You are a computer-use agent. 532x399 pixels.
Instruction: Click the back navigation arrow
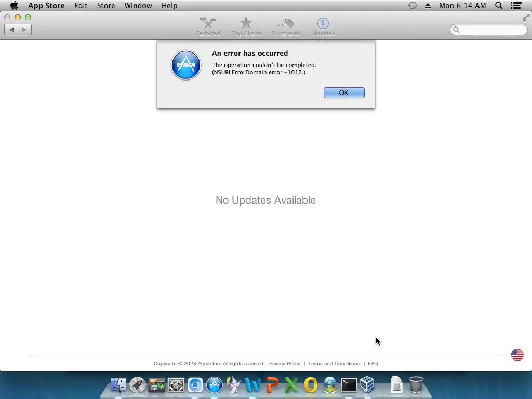tap(11, 30)
